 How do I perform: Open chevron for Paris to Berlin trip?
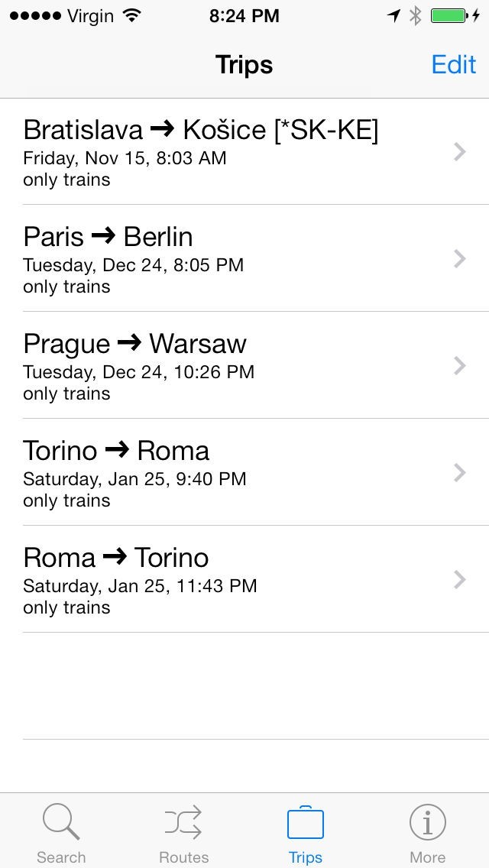459,259
